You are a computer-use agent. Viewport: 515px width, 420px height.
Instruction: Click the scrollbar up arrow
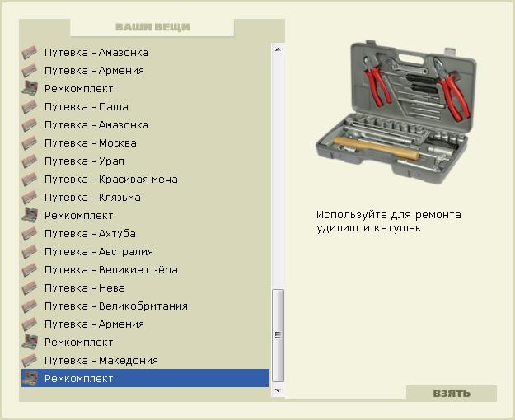coord(278,49)
